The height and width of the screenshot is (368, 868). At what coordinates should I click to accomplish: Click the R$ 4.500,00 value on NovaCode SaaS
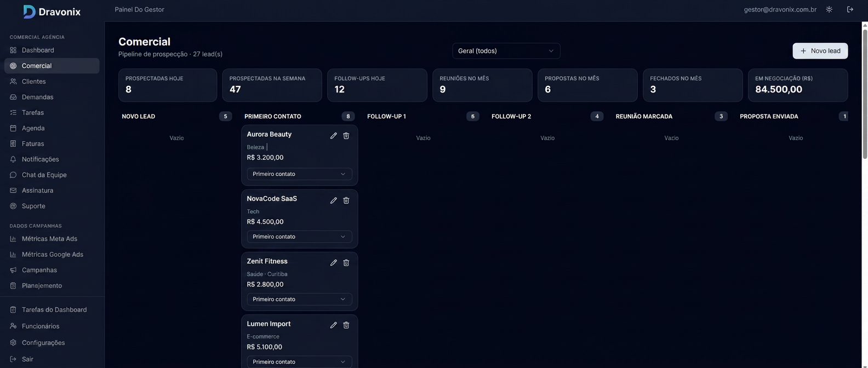(x=265, y=222)
